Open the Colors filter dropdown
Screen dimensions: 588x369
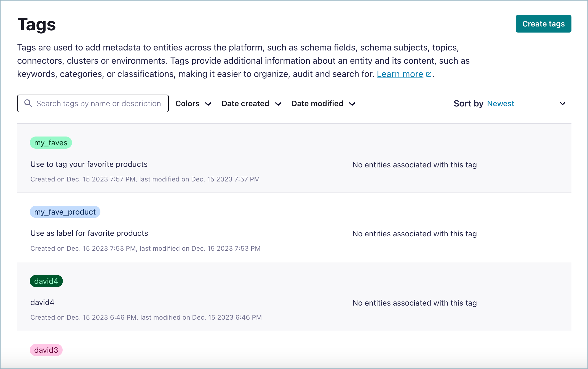point(193,104)
